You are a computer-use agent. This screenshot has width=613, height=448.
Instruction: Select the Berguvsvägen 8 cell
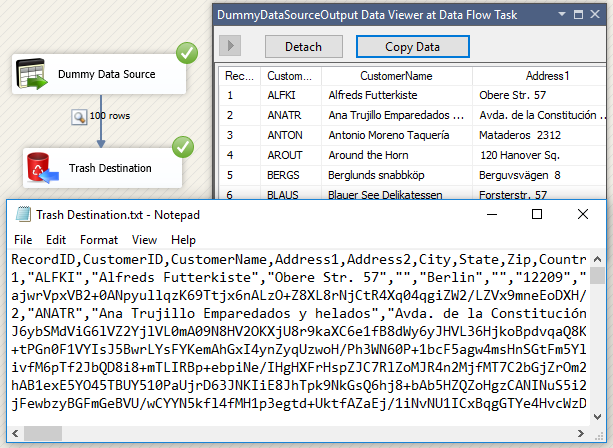pyautogui.click(x=540, y=175)
